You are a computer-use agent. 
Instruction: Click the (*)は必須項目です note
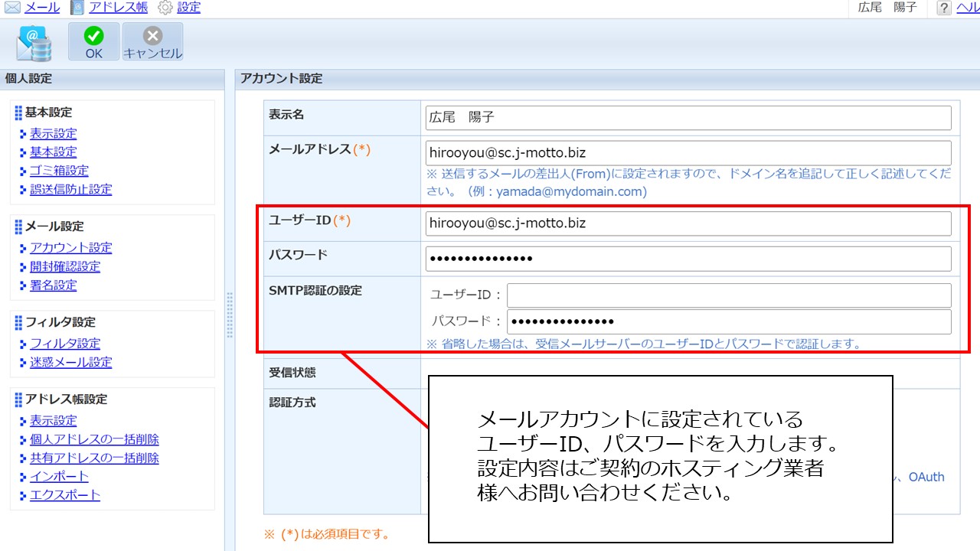[x=327, y=533]
